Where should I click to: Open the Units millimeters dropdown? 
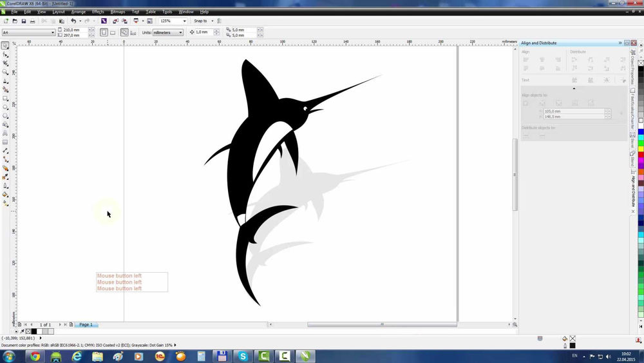click(168, 32)
